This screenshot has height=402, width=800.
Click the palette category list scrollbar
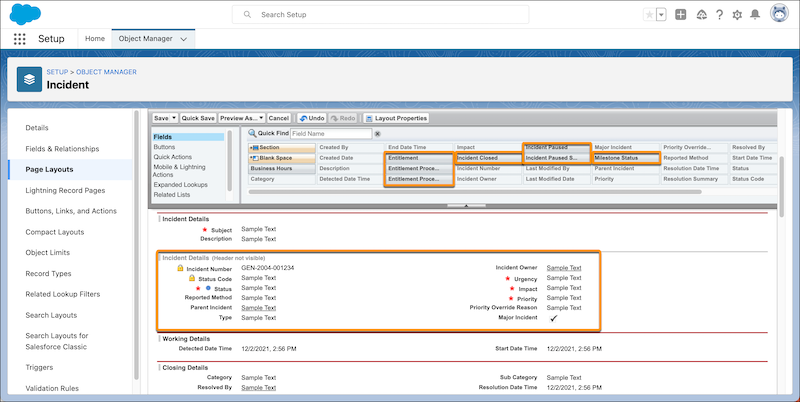click(x=230, y=161)
